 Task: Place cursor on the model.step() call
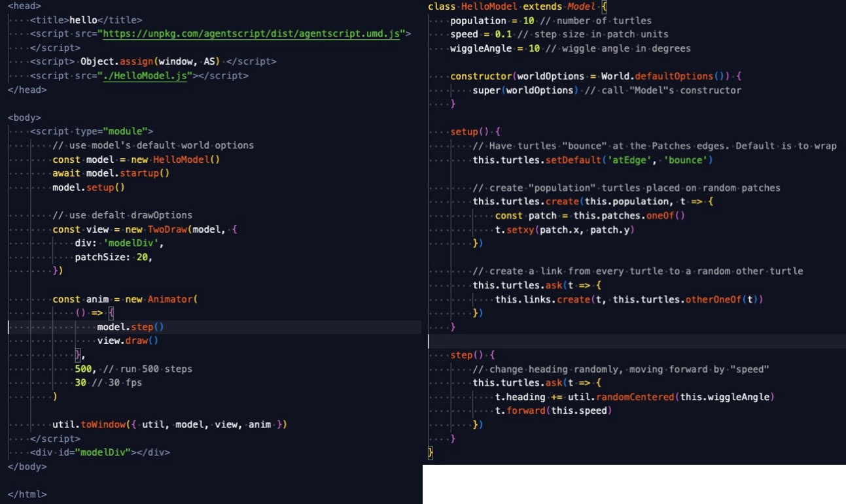click(x=130, y=327)
